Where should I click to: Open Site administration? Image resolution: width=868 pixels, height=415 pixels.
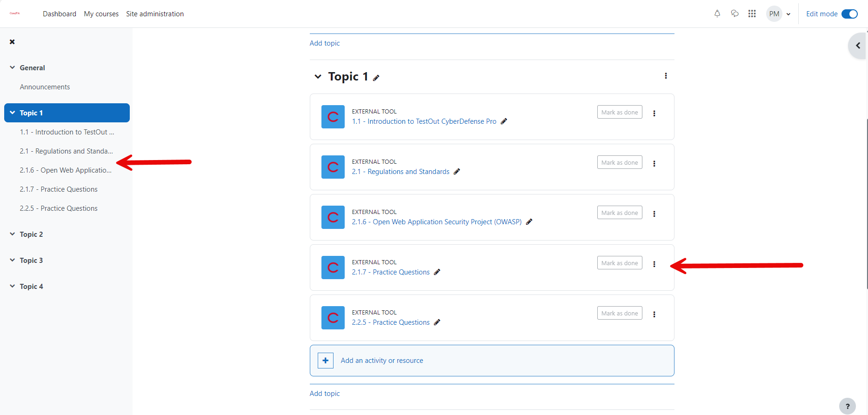click(155, 14)
